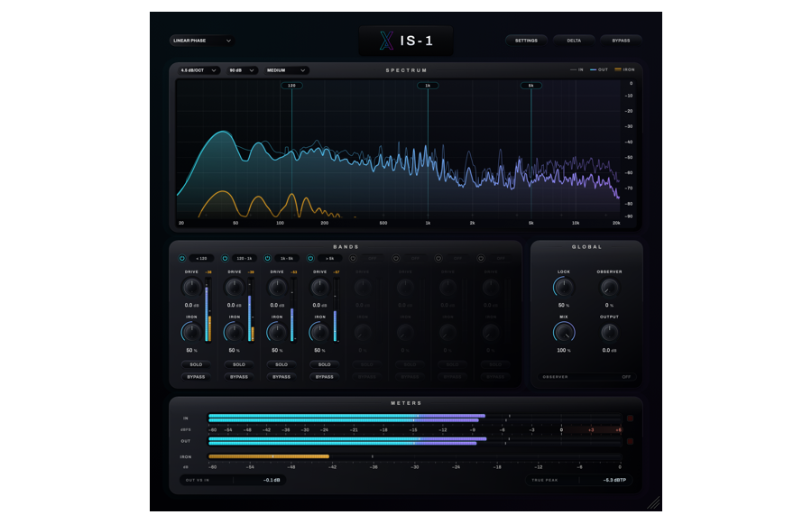
Task: Click the > 5k band range field
Action: [x=330, y=258]
